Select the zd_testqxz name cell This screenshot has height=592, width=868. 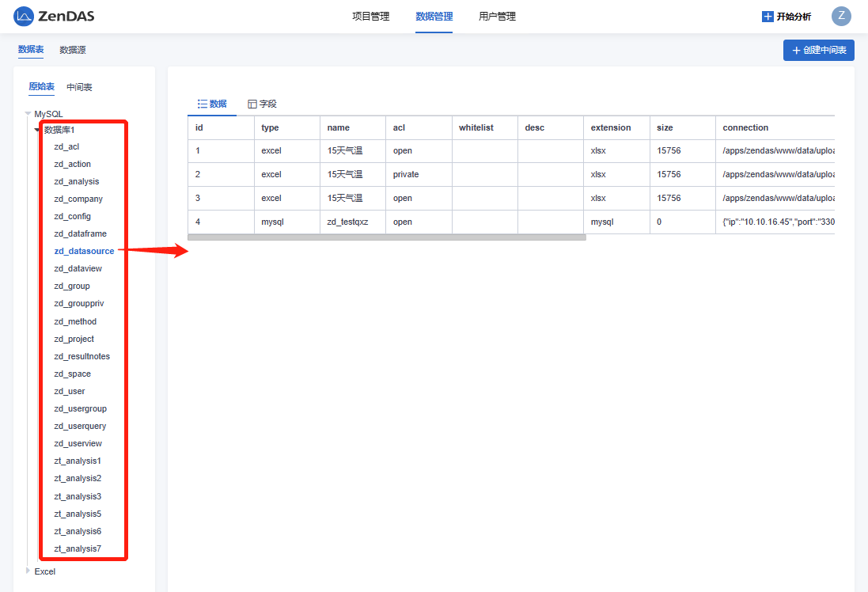347,222
